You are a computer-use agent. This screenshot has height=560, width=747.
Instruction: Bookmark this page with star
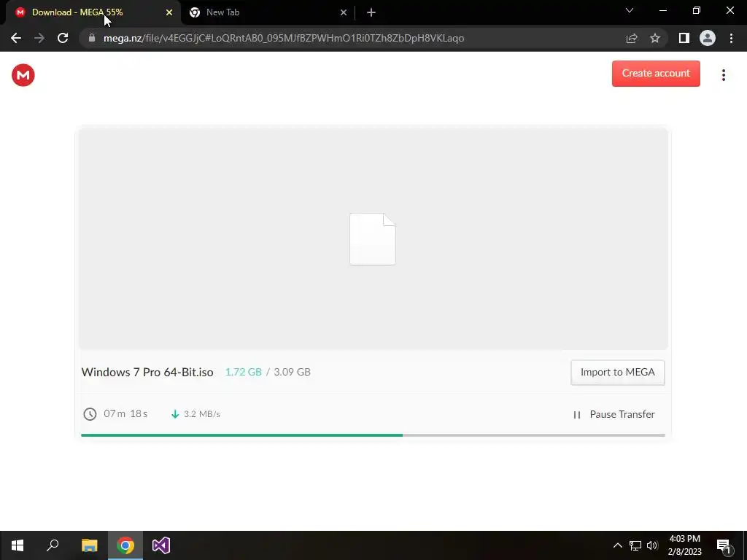tap(655, 38)
